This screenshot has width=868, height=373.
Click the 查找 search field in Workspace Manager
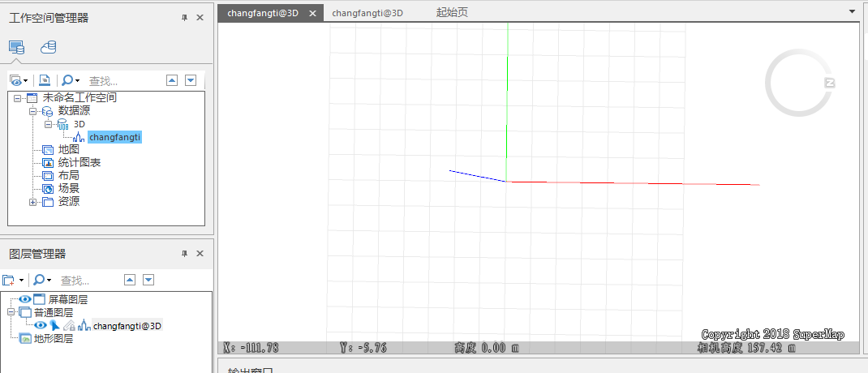122,81
